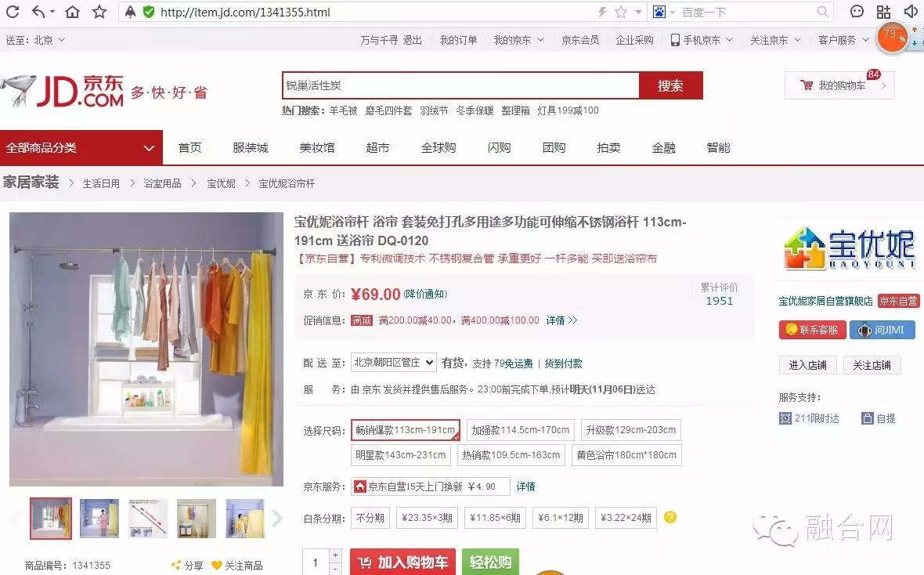Screen dimensions: 924x575
Task: Open 服装城 navigation tab
Action: click(251, 147)
